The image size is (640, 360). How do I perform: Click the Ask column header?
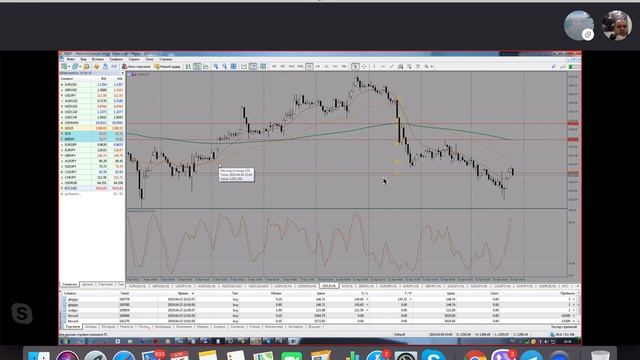click(120, 78)
